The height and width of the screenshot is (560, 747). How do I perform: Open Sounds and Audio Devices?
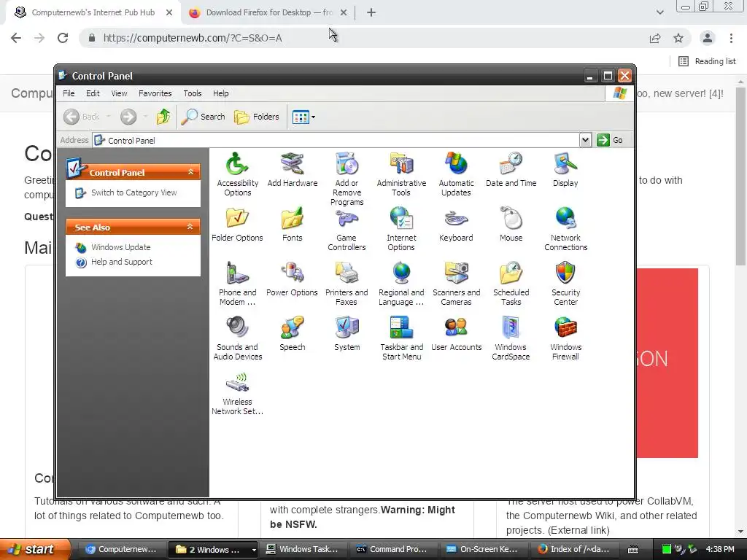237,338
